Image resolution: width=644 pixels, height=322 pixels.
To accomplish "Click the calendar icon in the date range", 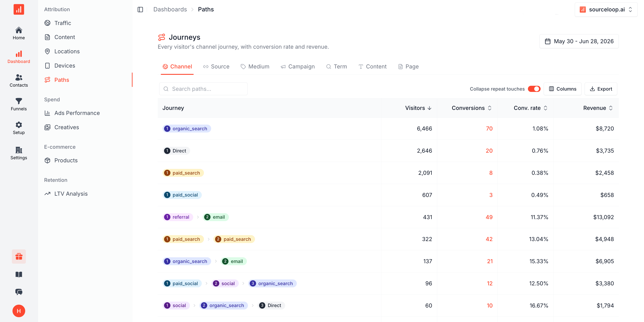I will [x=547, y=41].
